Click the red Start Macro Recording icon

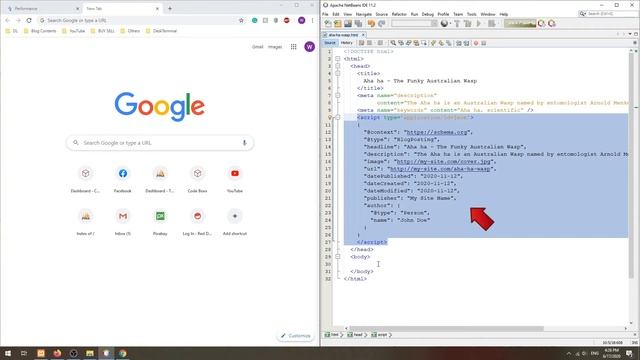pos(476,43)
